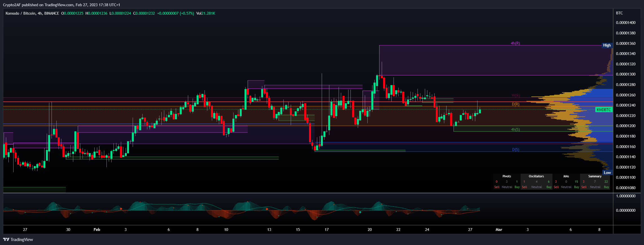Click price axis level 0.00001200

click(626, 126)
